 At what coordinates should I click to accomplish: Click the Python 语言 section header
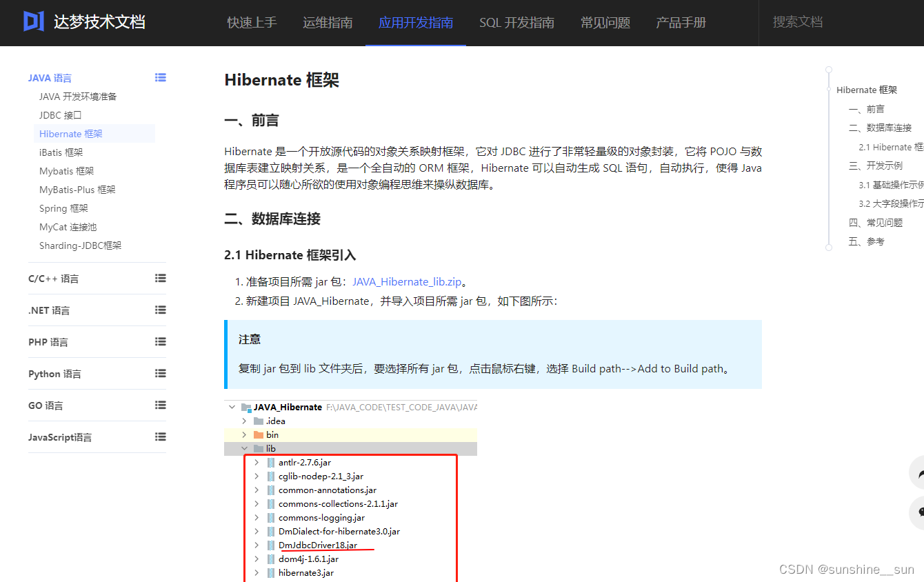pos(54,374)
